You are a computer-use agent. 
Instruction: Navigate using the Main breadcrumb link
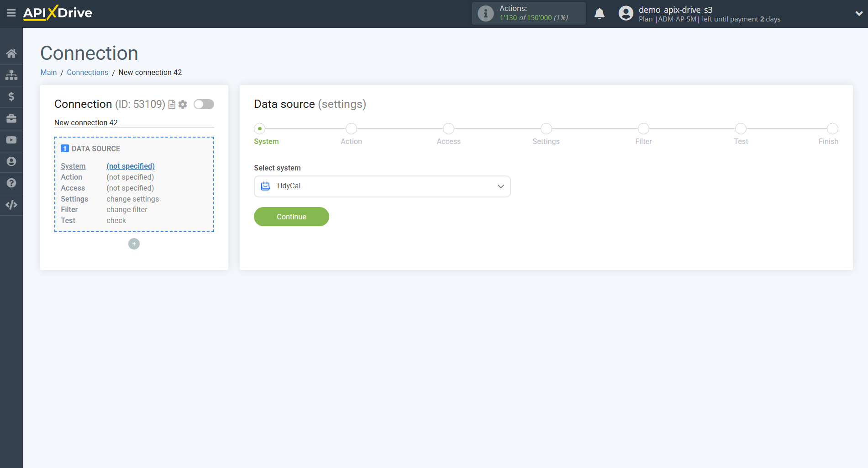48,72
